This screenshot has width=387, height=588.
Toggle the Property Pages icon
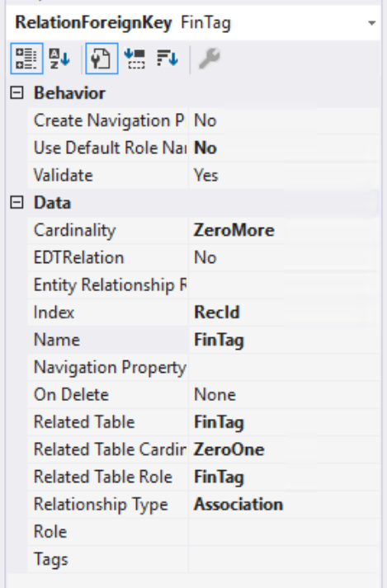pyautogui.click(x=101, y=59)
